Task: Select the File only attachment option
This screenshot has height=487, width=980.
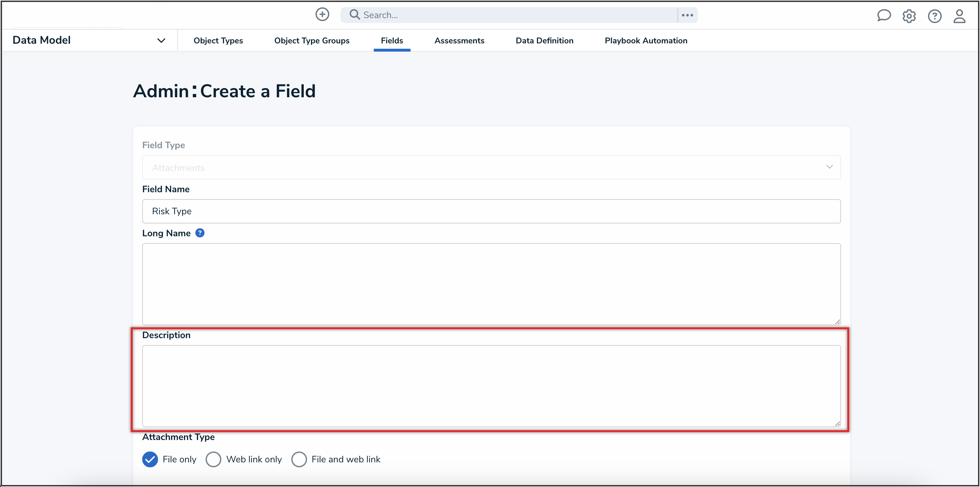Action: pos(150,459)
